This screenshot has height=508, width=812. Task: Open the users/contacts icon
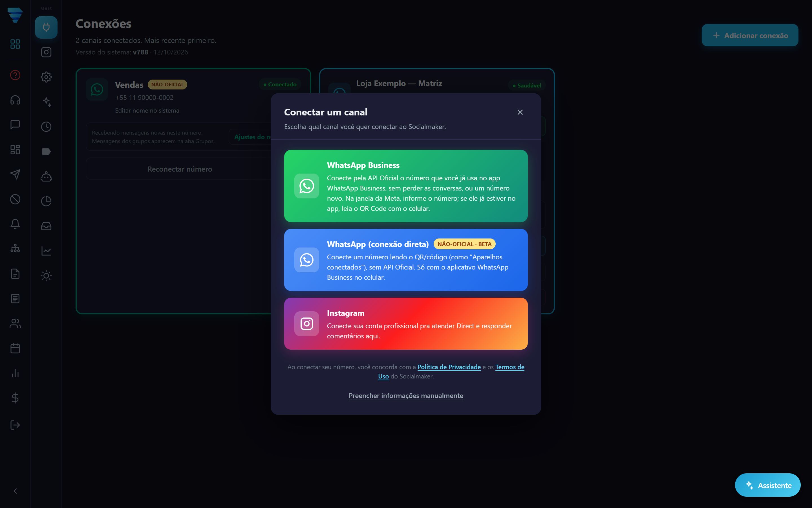15,323
